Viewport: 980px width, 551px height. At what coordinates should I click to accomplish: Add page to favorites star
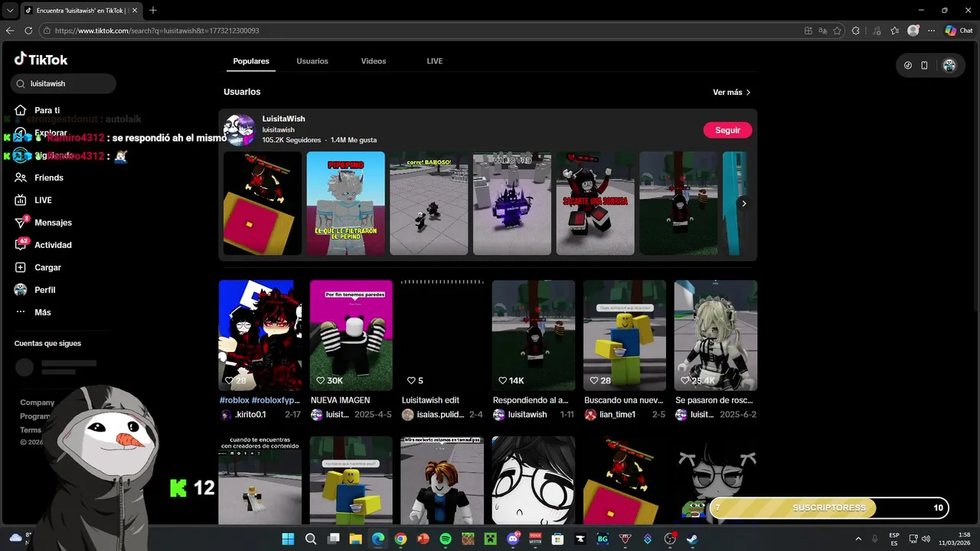[x=837, y=31]
